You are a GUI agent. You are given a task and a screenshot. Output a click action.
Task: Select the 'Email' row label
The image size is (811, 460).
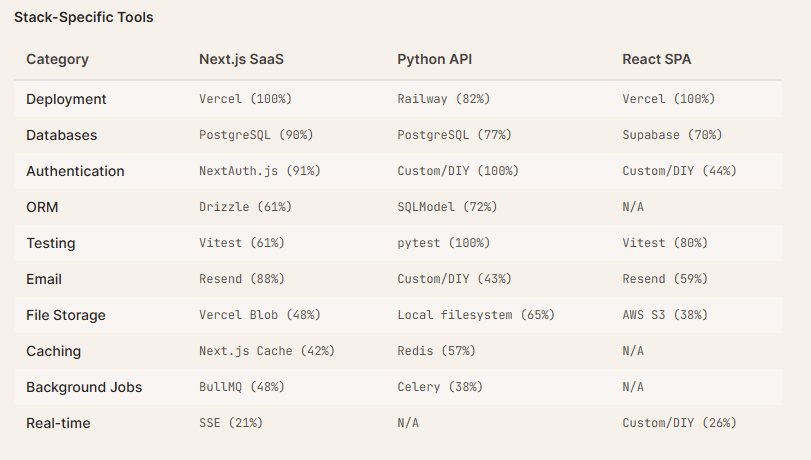coord(44,279)
